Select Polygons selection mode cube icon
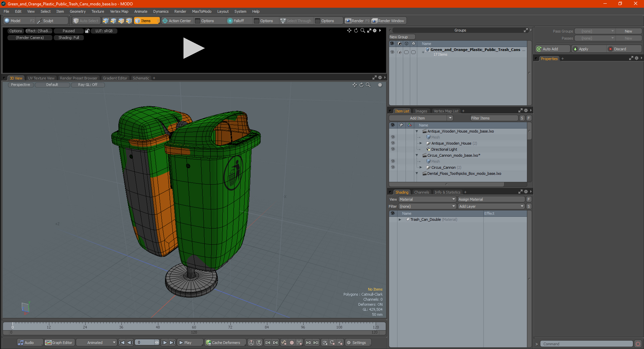644x349 pixels. (x=121, y=21)
